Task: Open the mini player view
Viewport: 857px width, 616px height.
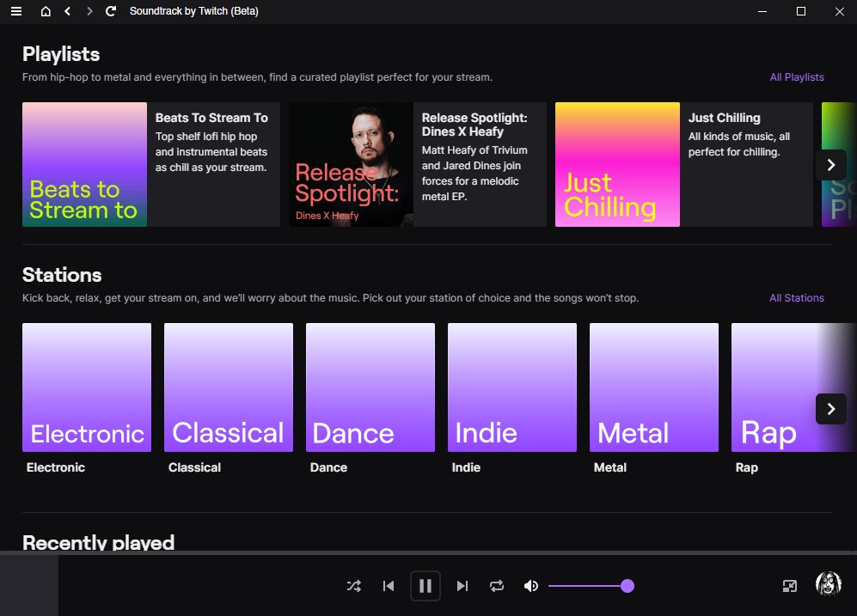Action: (790, 586)
